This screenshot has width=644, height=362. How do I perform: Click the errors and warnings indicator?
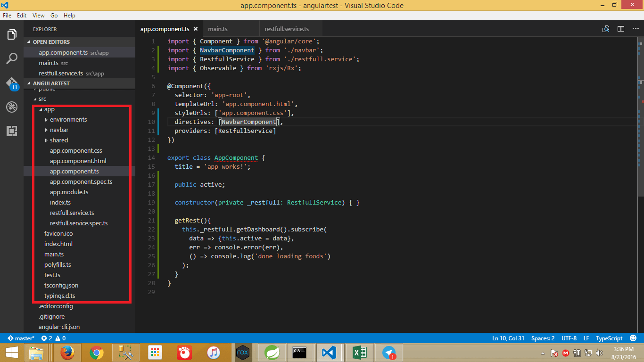click(x=52, y=338)
